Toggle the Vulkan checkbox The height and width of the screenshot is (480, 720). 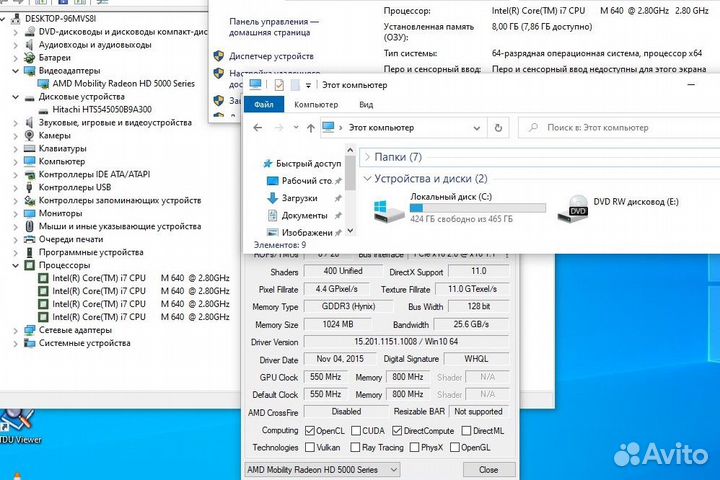[x=309, y=447]
